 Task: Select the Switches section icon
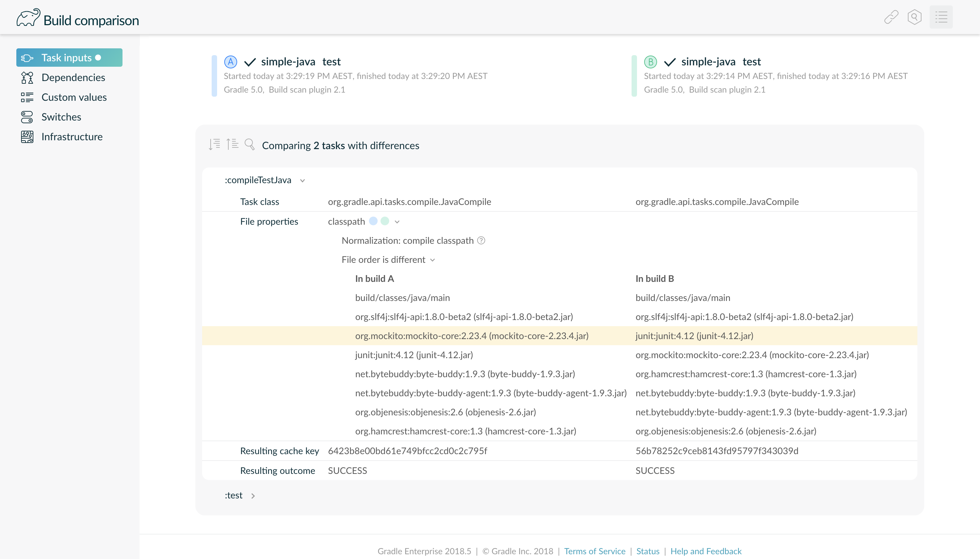(27, 117)
